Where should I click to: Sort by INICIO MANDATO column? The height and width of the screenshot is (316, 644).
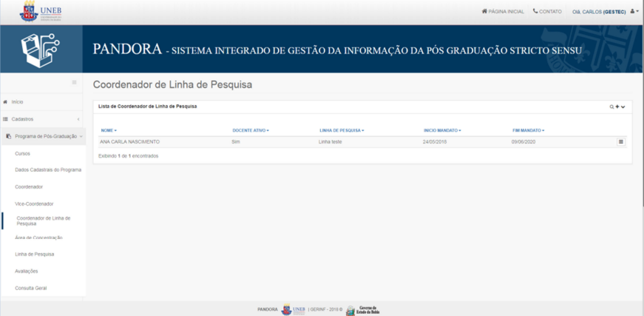442,130
